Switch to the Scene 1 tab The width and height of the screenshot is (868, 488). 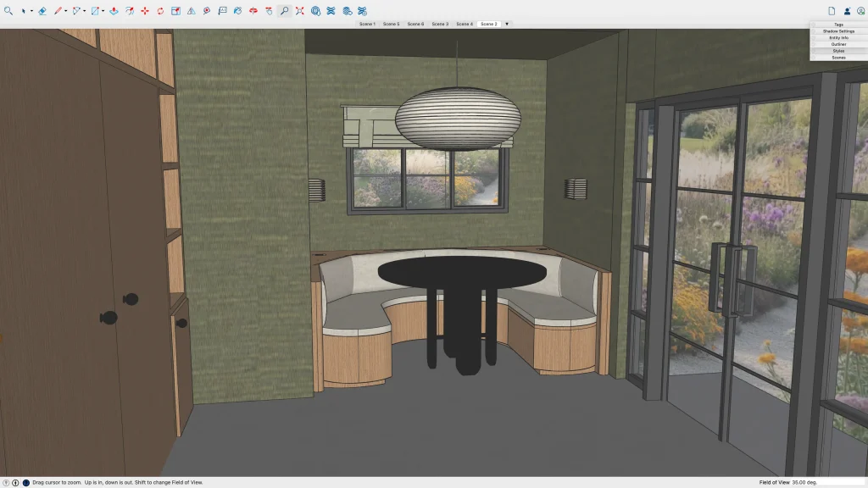click(x=367, y=24)
